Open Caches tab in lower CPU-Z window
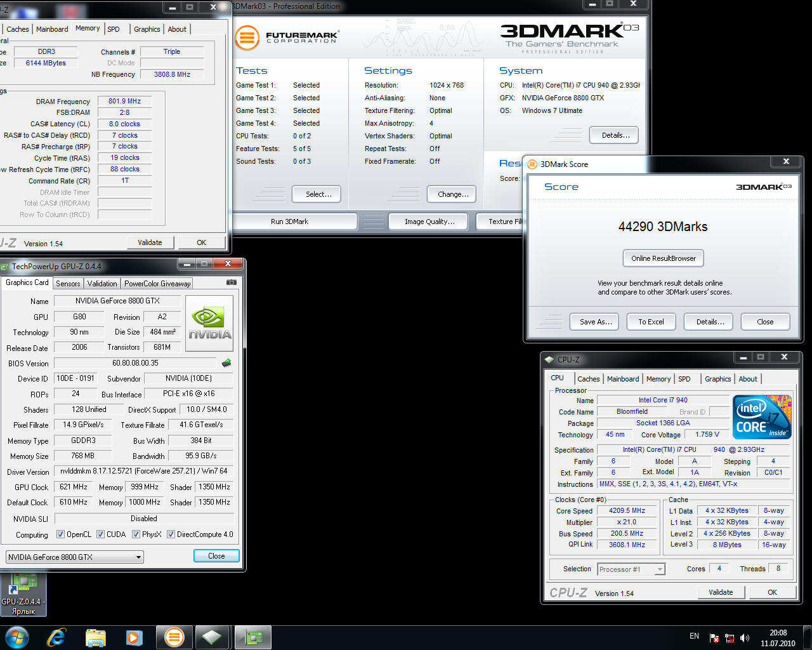This screenshot has height=650, width=812. 589,379
